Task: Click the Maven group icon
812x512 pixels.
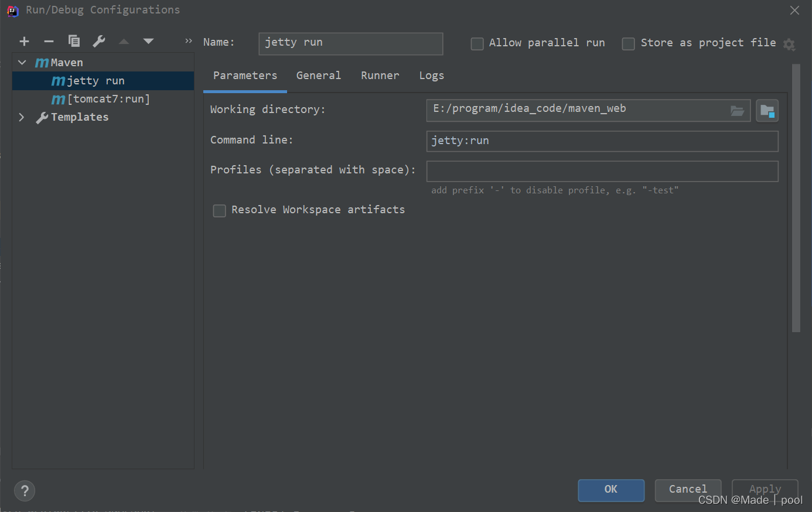Action: point(42,63)
